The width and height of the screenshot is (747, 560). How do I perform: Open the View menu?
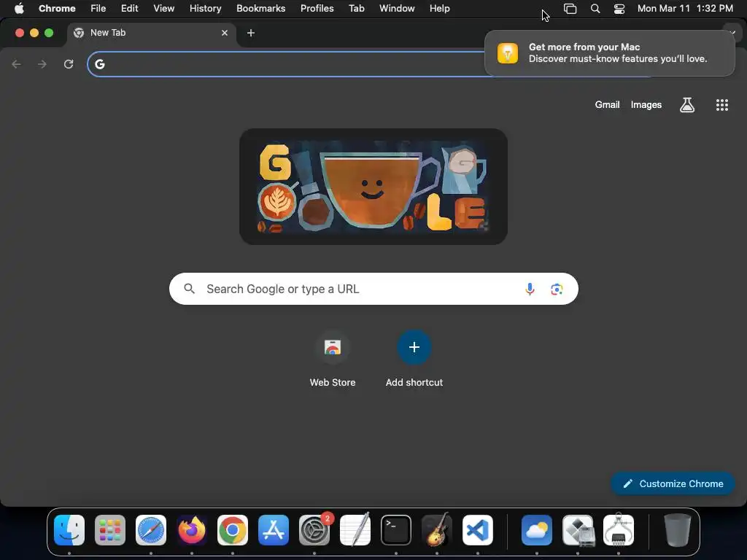coord(163,8)
